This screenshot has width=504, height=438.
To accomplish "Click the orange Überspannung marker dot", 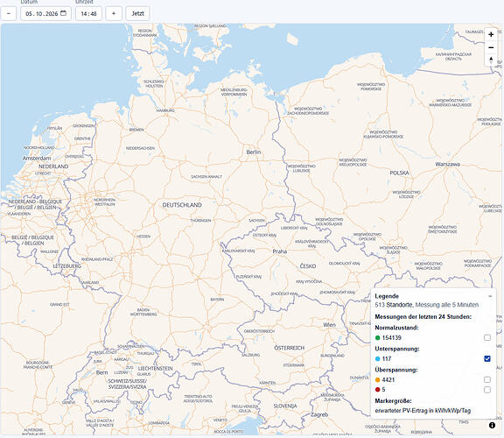I will coord(378,380).
